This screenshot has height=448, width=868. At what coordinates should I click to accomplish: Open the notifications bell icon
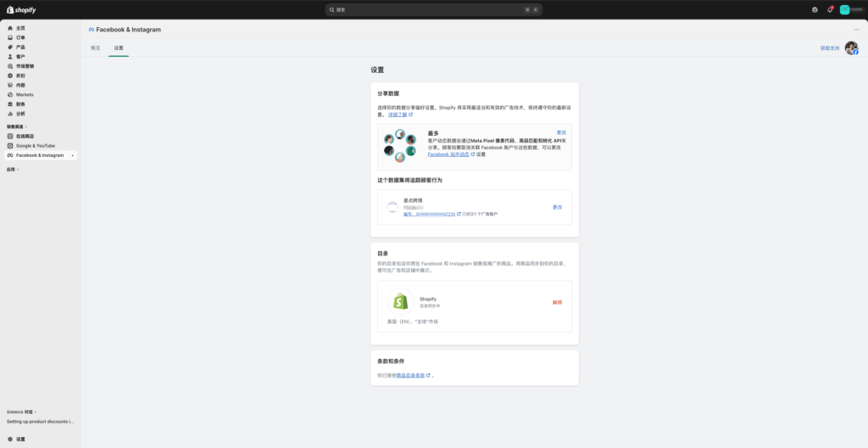[x=830, y=9]
